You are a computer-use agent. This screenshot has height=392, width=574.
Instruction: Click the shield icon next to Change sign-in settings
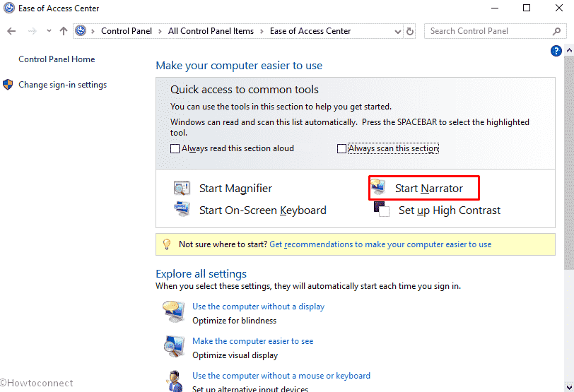coord(8,85)
